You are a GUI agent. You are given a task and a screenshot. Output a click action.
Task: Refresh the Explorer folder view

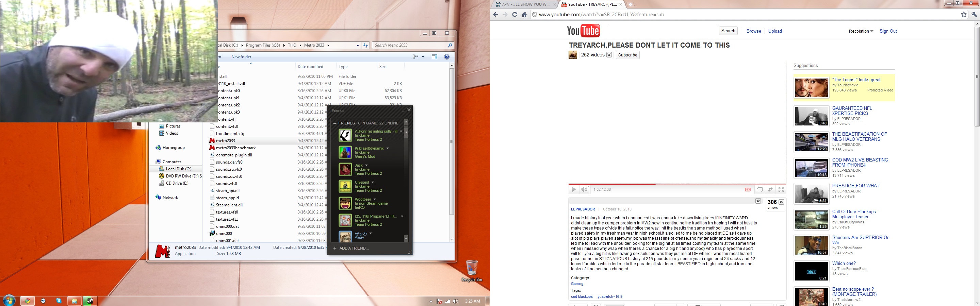coord(365,45)
